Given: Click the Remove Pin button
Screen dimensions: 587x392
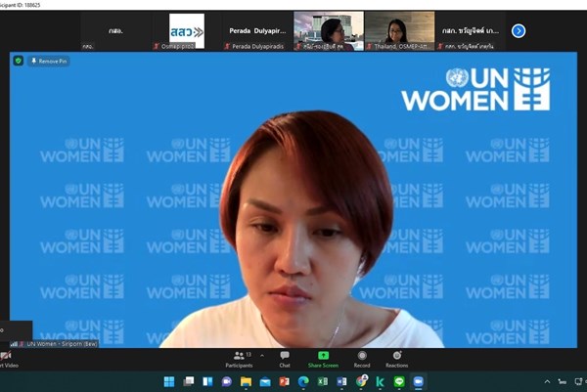Looking at the screenshot, I should click(x=49, y=61).
